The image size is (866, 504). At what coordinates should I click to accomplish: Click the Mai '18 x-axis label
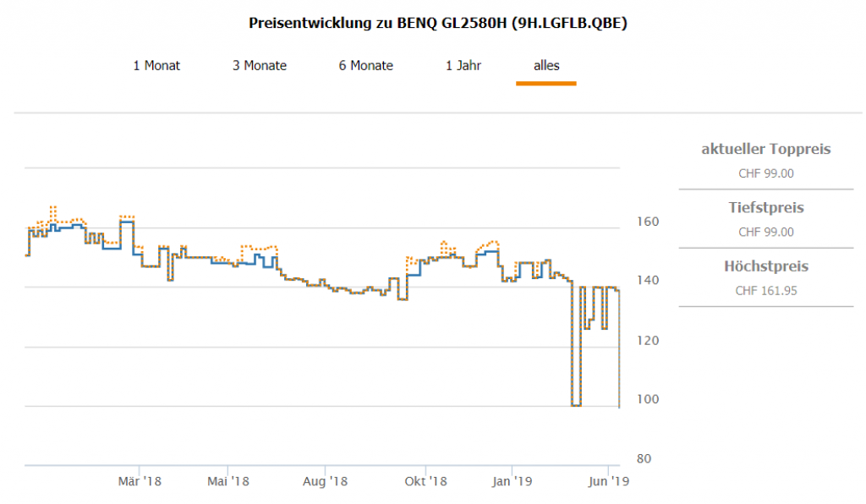(x=228, y=481)
